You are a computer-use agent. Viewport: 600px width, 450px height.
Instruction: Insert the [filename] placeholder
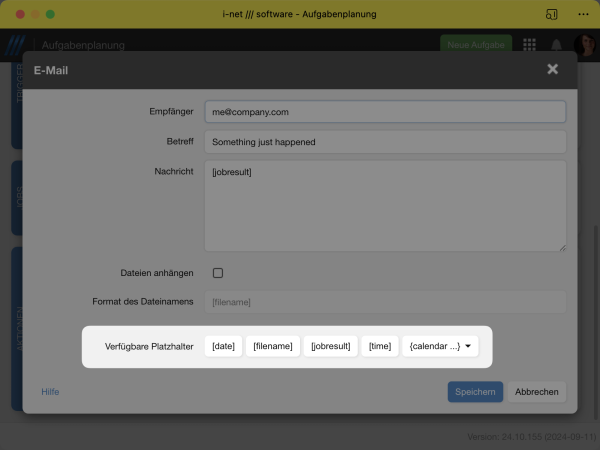coord(273,346)
